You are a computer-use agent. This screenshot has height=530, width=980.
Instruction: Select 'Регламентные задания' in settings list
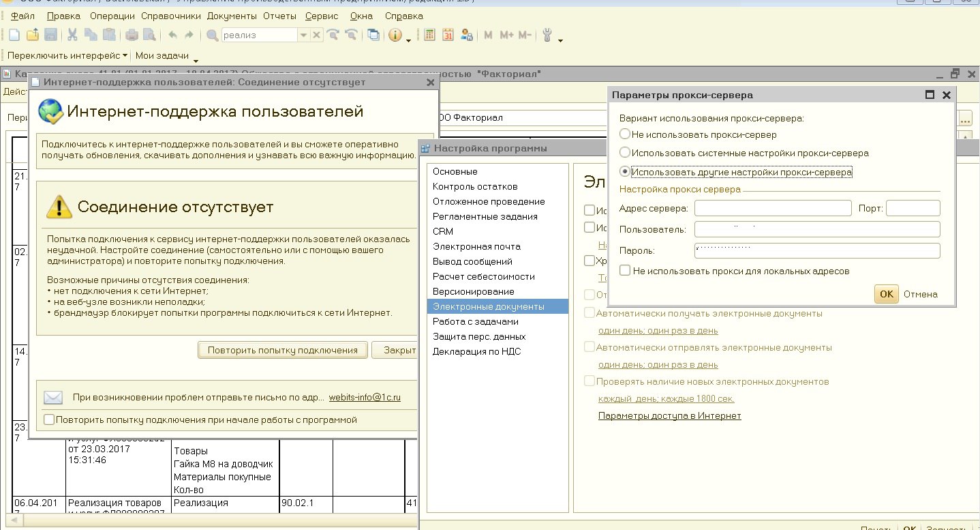coord(497,216)
